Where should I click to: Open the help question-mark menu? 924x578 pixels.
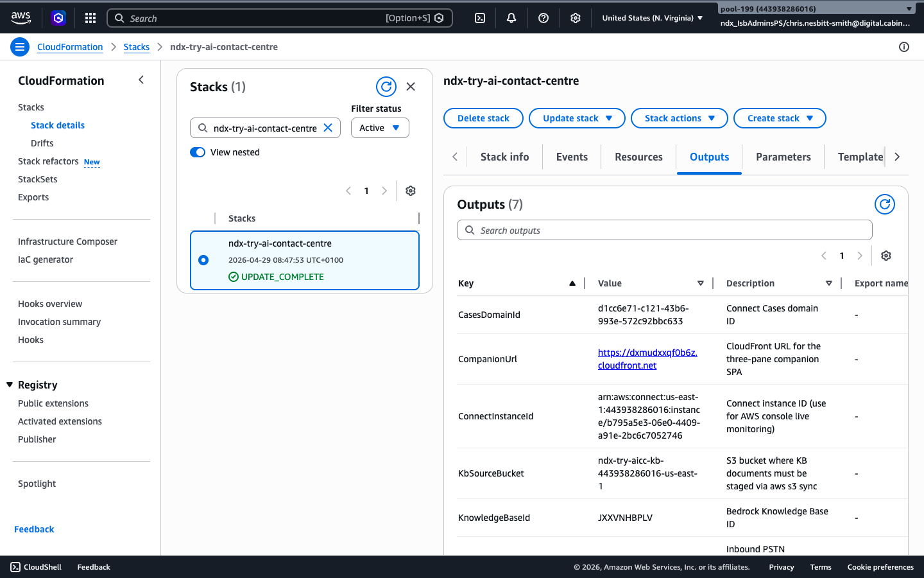[x=543, y=18]
